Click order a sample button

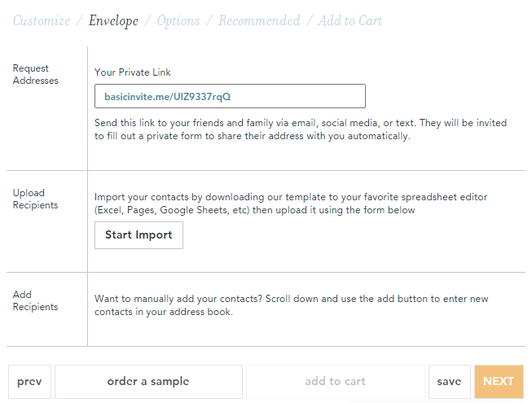[x=148, y=382]
